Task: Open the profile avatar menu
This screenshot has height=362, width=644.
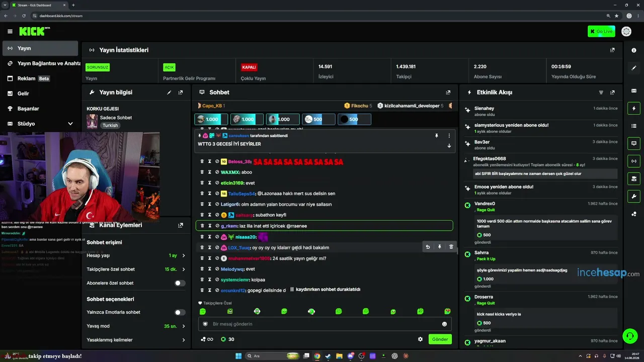Action: [x=626, y=31]
